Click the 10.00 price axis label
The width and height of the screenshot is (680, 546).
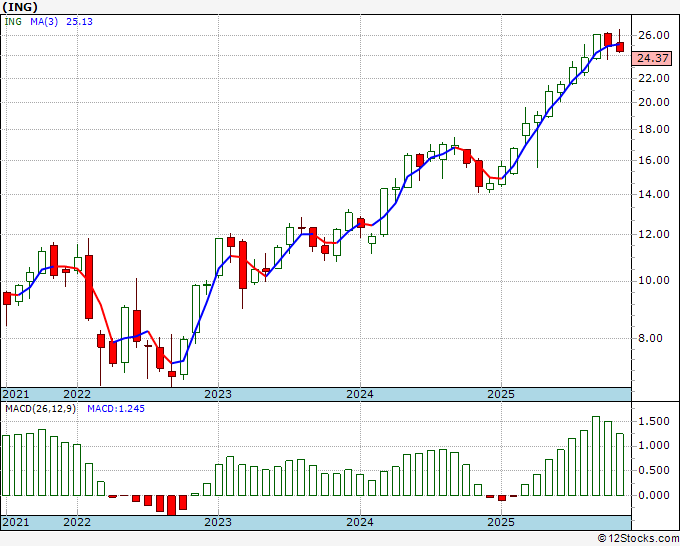[654, 281]
